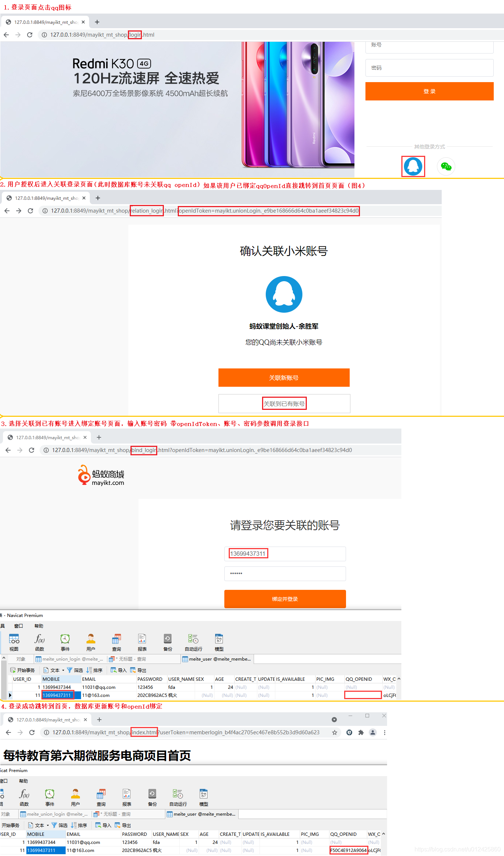Go forward on the relation_login.html browser
504x856 pixels.
19,211
